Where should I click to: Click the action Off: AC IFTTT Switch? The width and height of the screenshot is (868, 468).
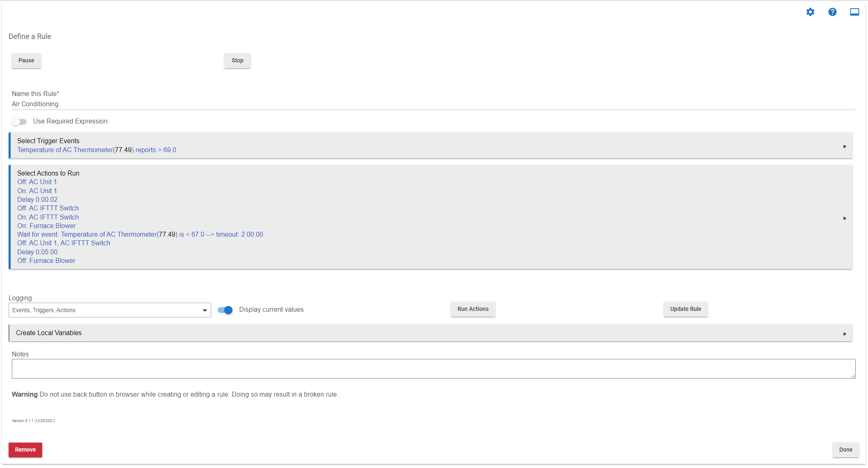[x=48, y=208]
